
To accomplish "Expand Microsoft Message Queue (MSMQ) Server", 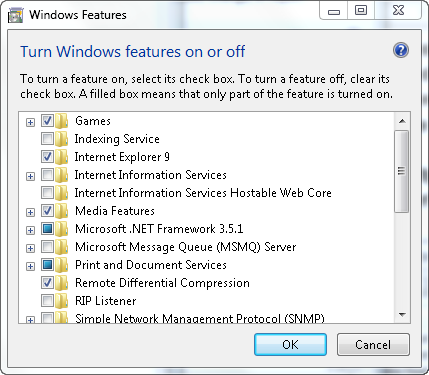I will (30, 248).
